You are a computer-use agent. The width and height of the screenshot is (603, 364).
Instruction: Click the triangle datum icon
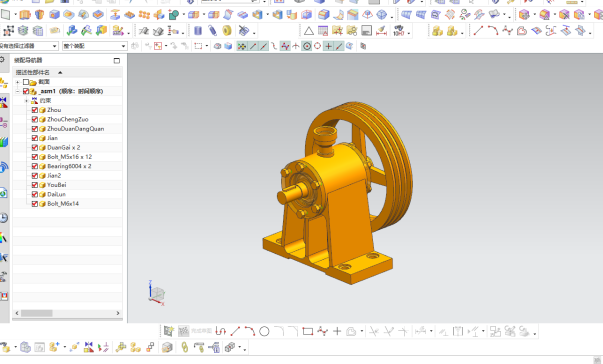pos(308,31)
